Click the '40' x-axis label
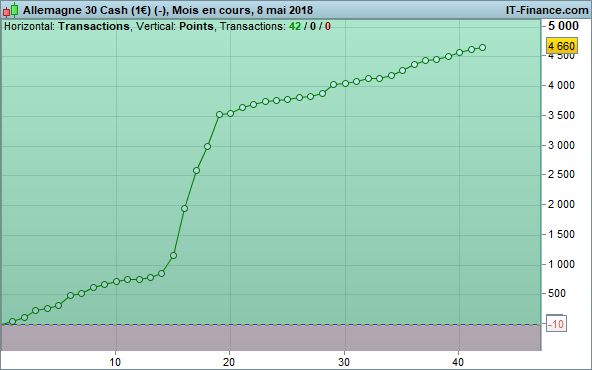Screen dimensions: 592x370 pos(458,362)
